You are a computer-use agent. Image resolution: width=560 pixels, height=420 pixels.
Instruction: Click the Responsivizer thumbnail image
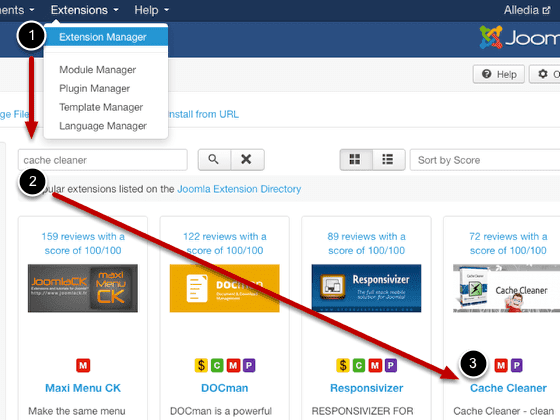366,288
